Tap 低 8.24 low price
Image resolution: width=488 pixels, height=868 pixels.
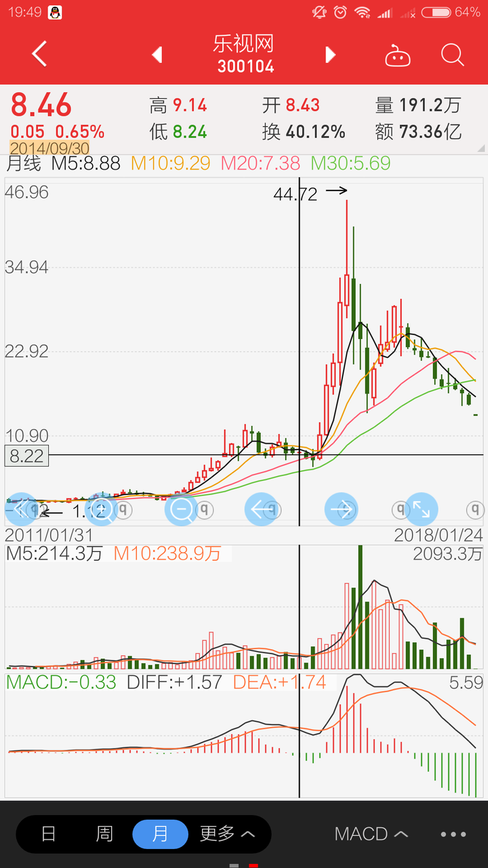tap(178, 132)
